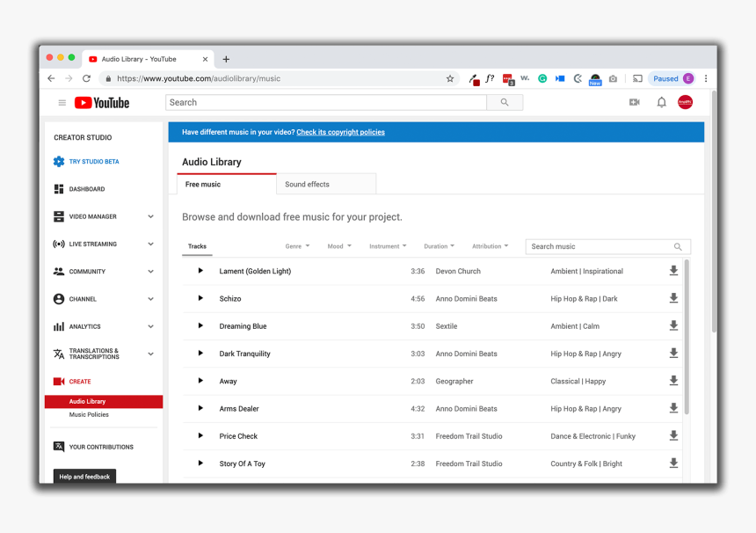Open Music Policies in the sidebar
Screen dimensions: 756x533
click(89, 415)
